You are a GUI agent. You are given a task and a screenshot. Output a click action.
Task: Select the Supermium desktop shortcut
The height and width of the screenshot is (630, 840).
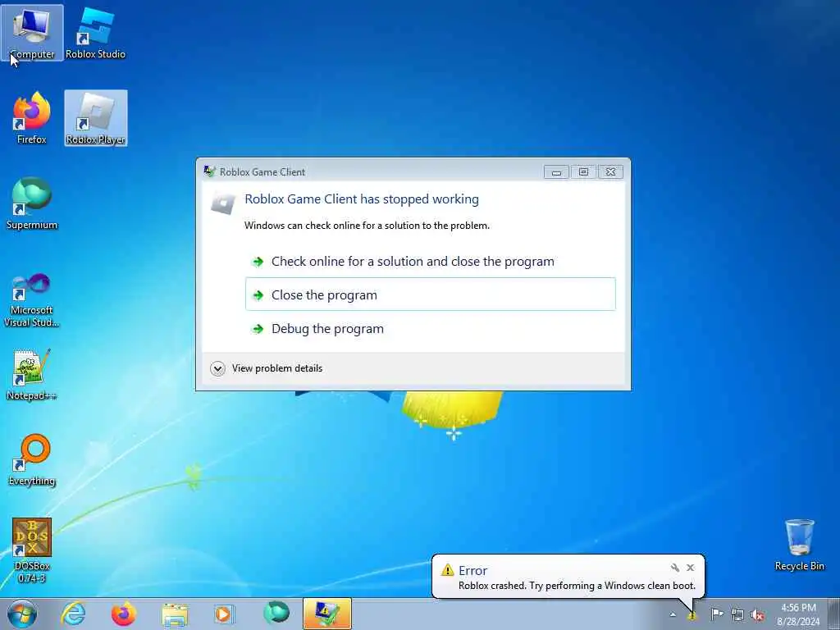32,203
